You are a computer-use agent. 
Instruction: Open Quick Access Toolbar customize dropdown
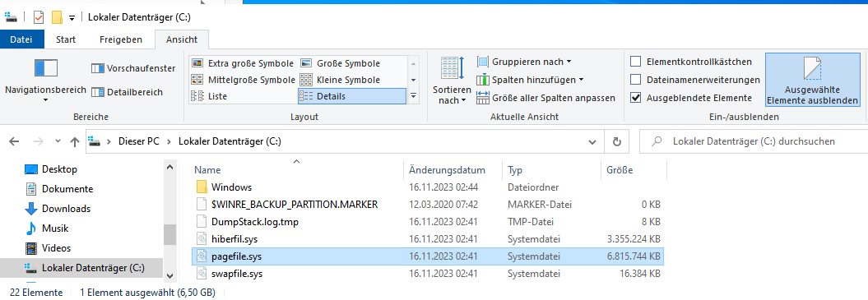pos(72,18)
